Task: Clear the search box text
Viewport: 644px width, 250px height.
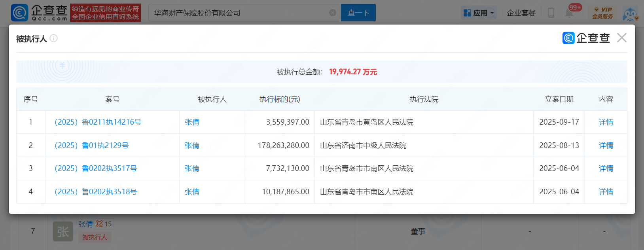Action: coord(333,13)
